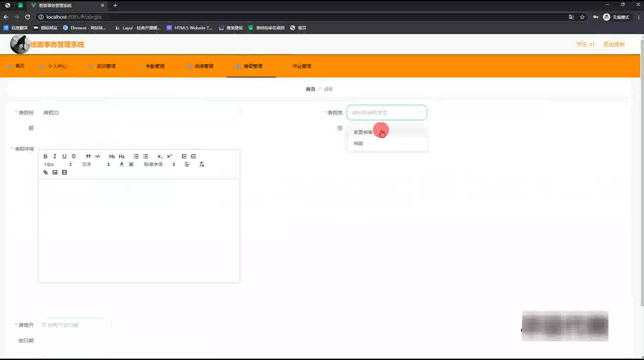Screen dimensions: 644x360
Task: Open the saved passwords key icon
Action: click(x=596, y=17)
